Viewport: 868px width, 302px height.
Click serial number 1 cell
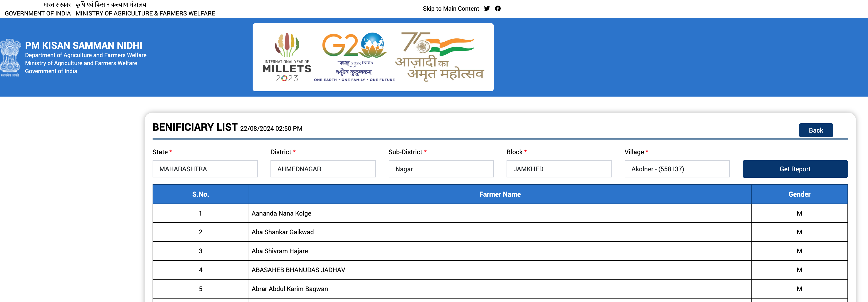pos(201,213)
